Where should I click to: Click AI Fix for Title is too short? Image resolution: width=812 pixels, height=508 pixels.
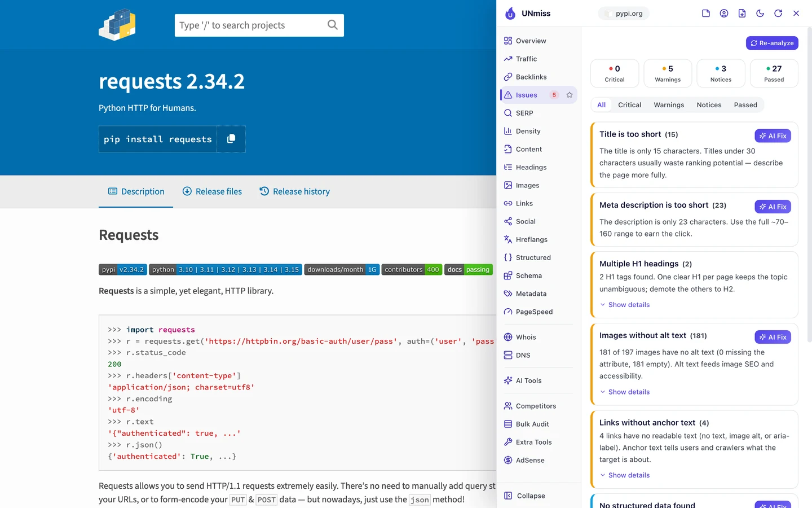773,136
